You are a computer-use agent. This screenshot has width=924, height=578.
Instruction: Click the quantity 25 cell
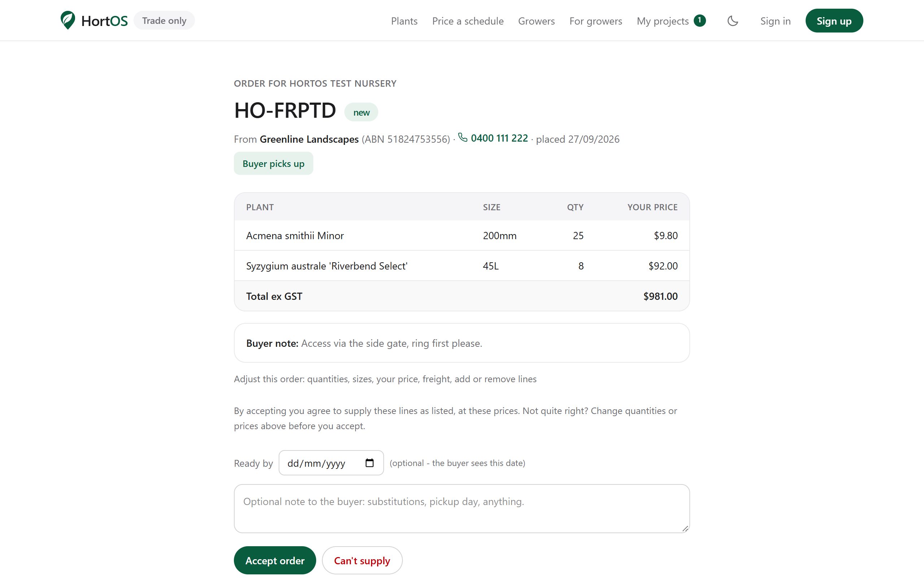(578, 236)
